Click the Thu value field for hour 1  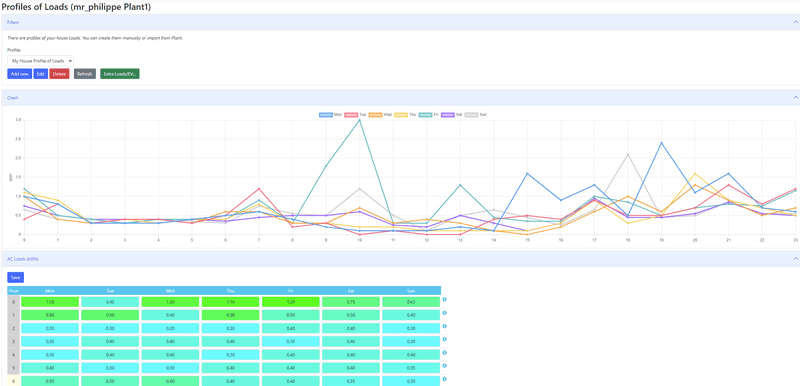231,315
